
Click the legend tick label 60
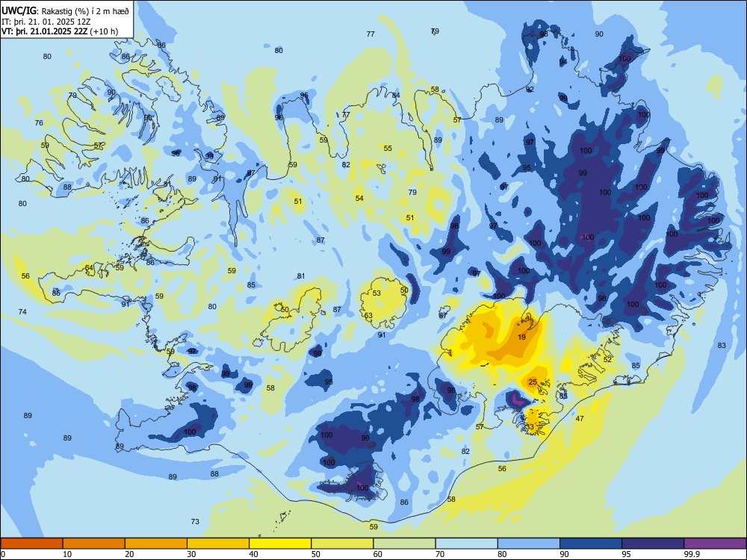coord(378,554)
